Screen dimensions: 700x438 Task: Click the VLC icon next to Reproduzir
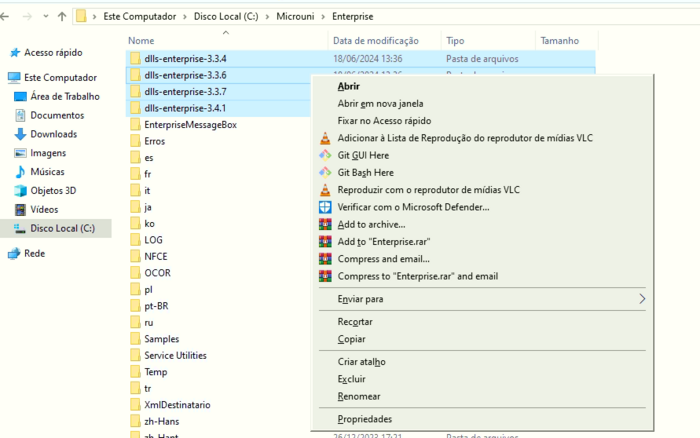[x=325, y=190]
